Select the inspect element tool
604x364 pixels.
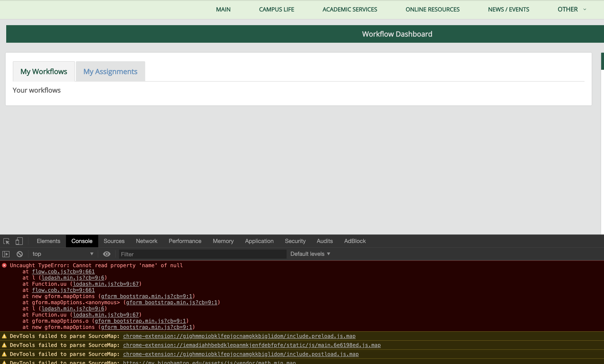[6, 241]
